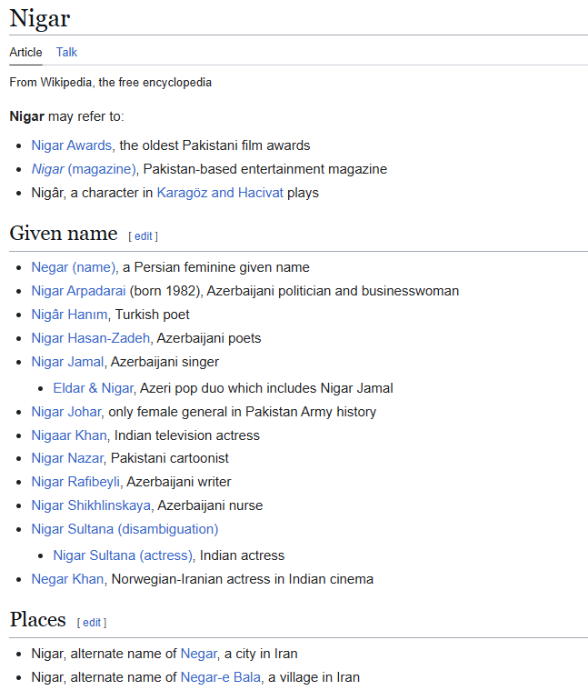588x700 pixels.
Task: Edit the Given name section
Action: (144, 236)
